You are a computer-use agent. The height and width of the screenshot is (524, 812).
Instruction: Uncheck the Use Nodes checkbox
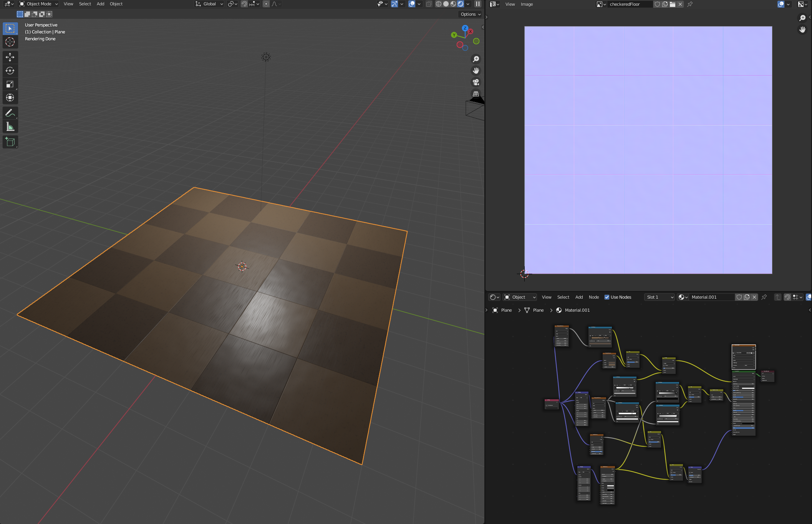[x=607, y=297]
